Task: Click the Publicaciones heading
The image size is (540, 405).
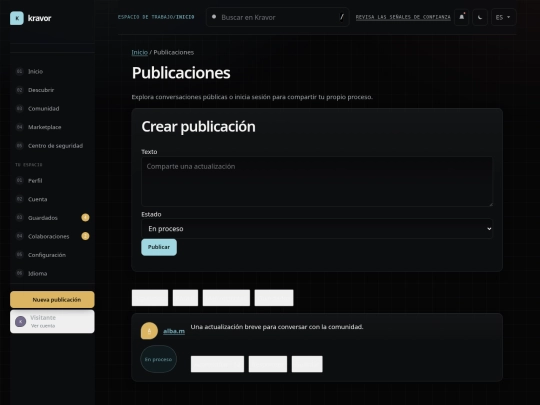Action: (181, 73)
